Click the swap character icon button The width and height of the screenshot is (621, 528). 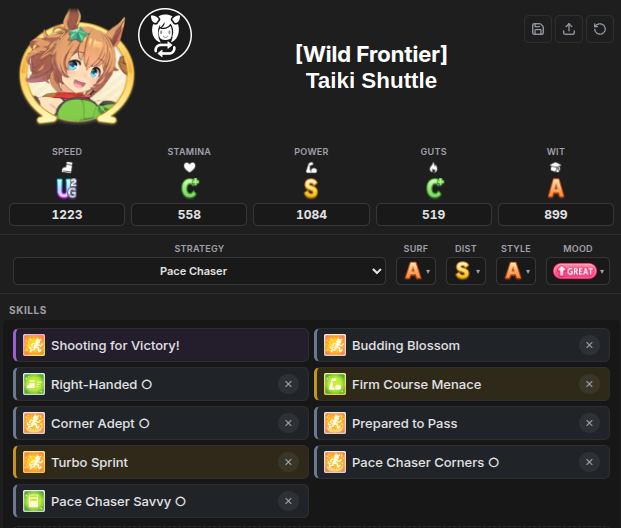pos(165,35)
